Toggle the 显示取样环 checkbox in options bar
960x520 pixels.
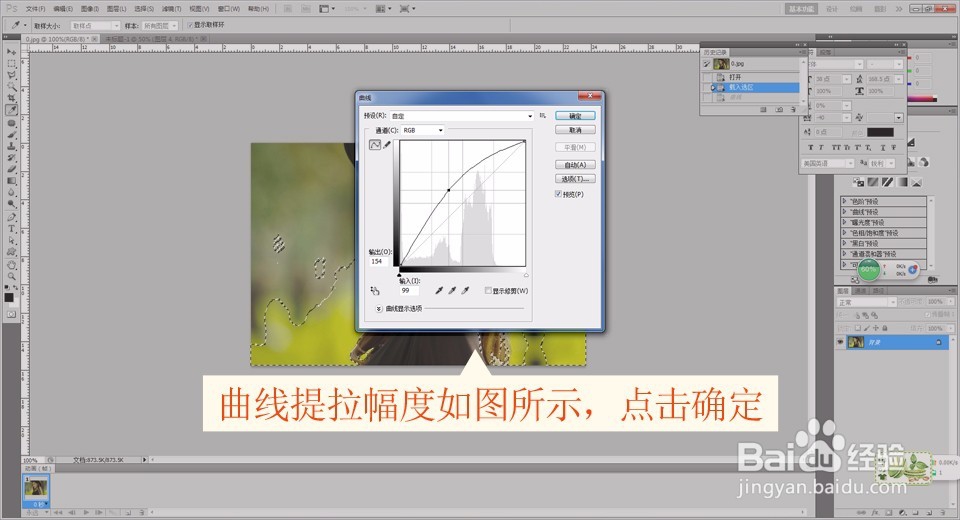click(x=190, y=25)
